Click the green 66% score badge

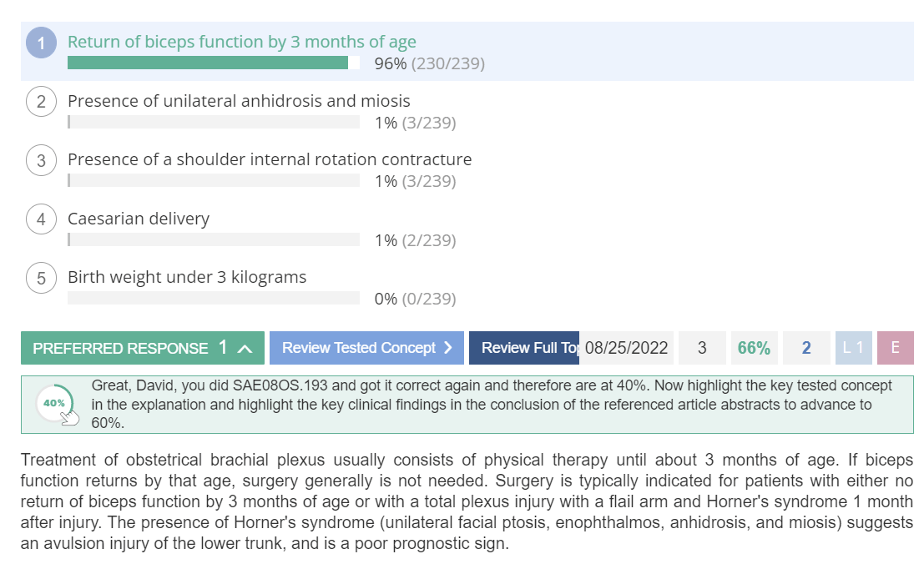pyautogui.click(x=754, y=348)
